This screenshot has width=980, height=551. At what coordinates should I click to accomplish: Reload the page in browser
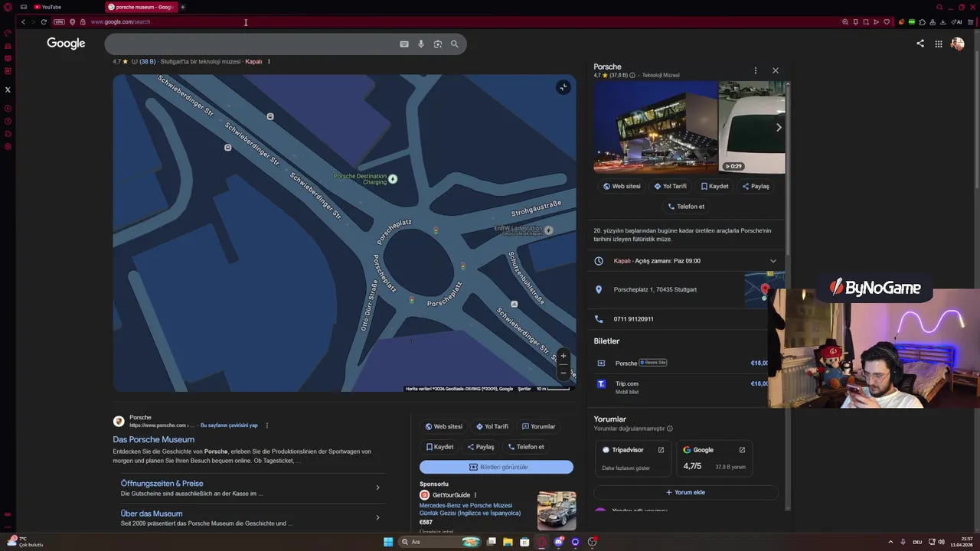pyautogui.click(x=44, y=21)
